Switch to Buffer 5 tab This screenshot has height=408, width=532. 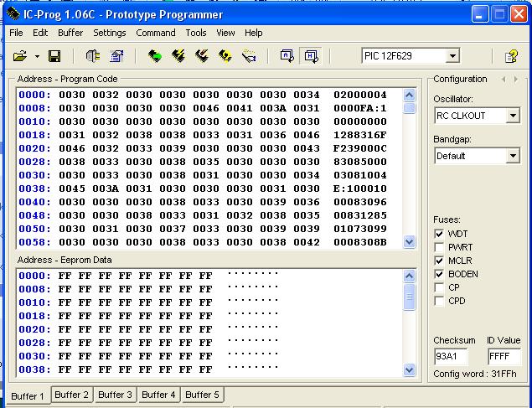202,395
